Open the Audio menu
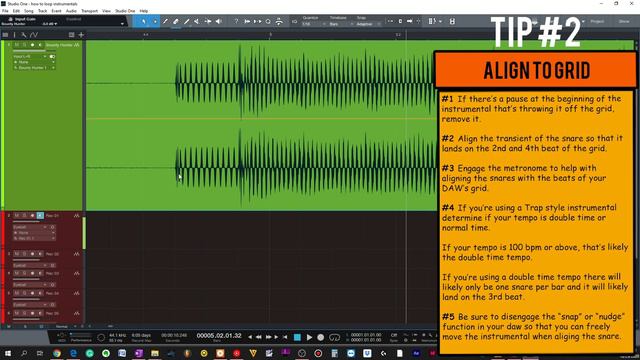This screenshot has width=640, height=360. tap(71, 11)
